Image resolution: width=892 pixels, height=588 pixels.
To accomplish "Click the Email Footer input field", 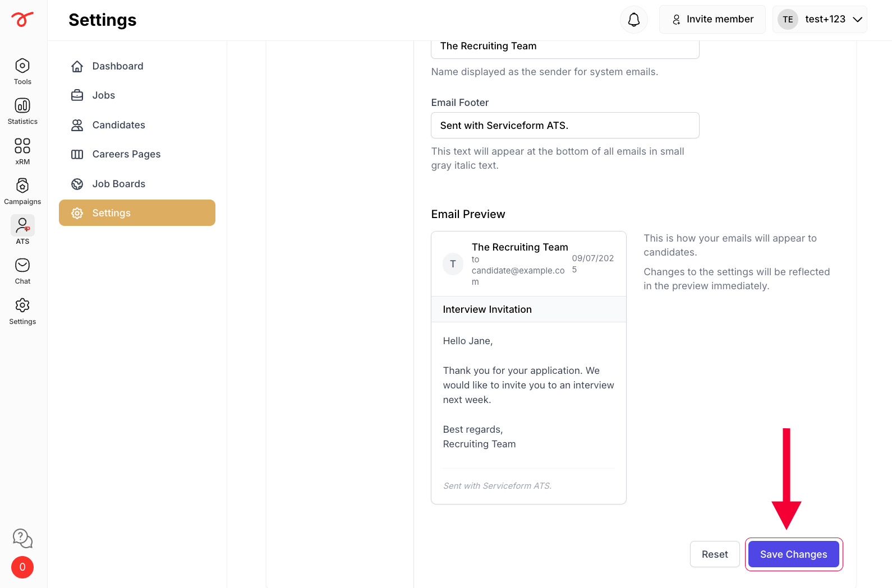I will click(x=565, y=125).
